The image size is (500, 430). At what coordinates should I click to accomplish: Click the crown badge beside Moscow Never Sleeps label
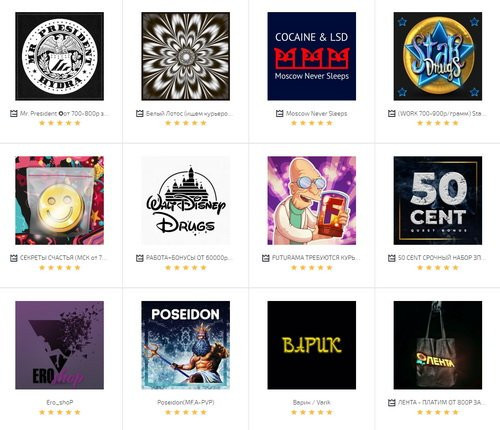pos(279,114)
